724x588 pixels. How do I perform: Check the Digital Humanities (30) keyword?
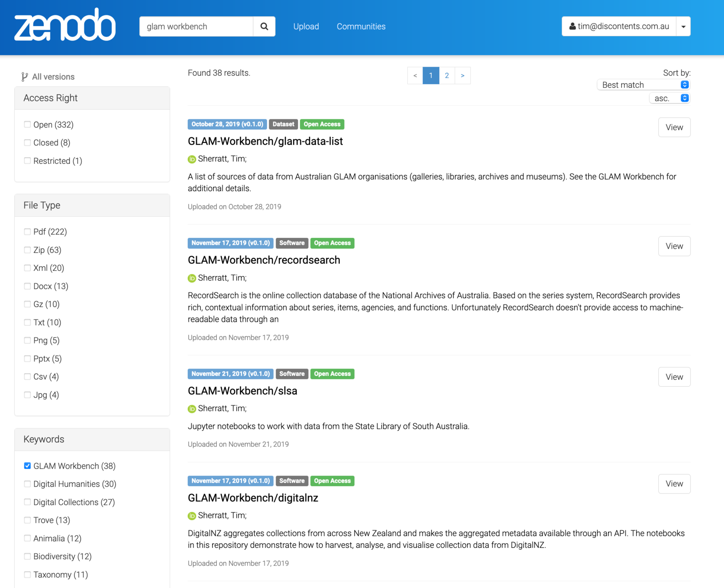coord(27,484)
